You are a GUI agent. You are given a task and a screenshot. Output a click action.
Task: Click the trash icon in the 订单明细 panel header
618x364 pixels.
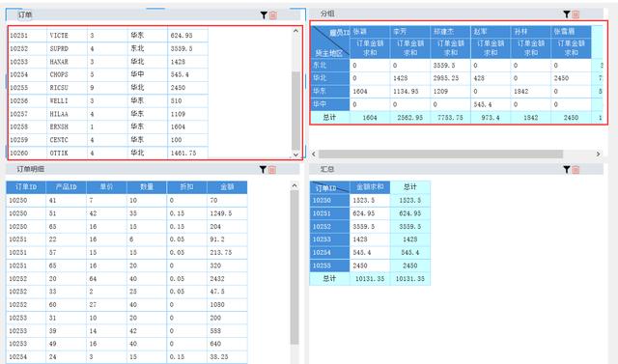272,169
